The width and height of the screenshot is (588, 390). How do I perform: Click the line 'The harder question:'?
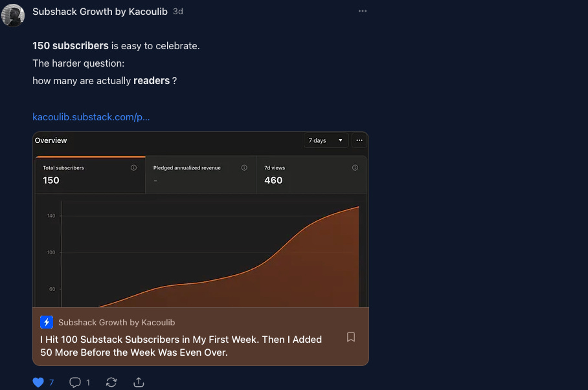pyautogui.click(x=78, y=63)
